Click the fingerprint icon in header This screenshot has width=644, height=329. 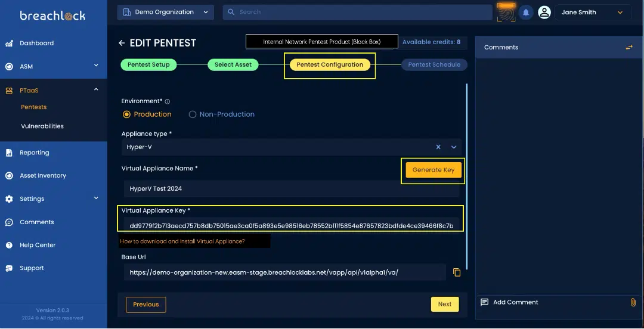[x=506, y=13]
